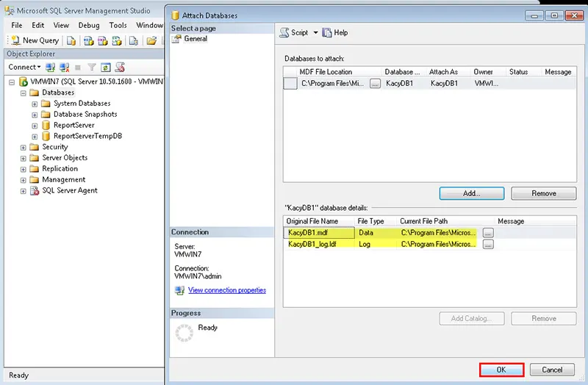Click the Refresh icon in Object Explorer
588x385 pixels.
[x=106, y=68]
